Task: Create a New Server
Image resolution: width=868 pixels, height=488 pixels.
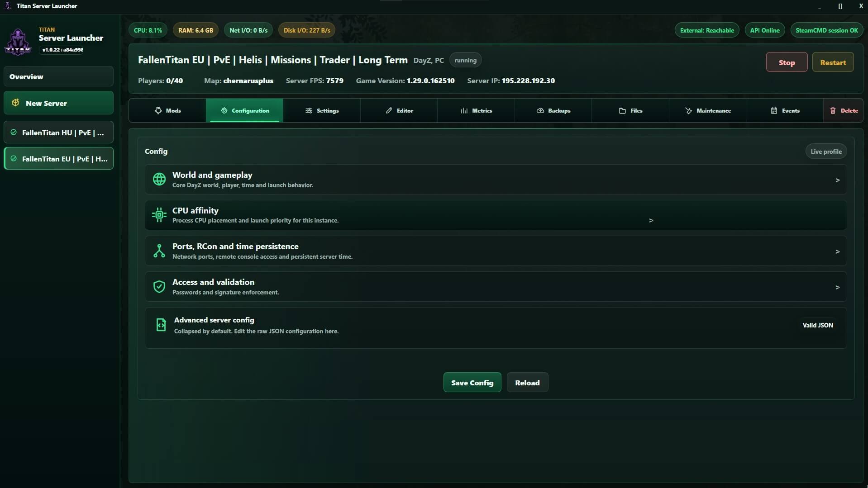Action: coord(58,103)
